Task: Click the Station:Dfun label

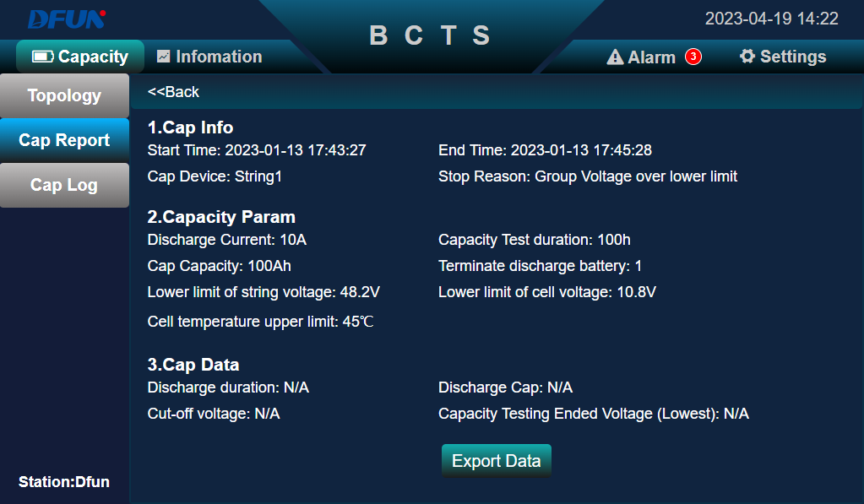Action: (x=64, y=481)
